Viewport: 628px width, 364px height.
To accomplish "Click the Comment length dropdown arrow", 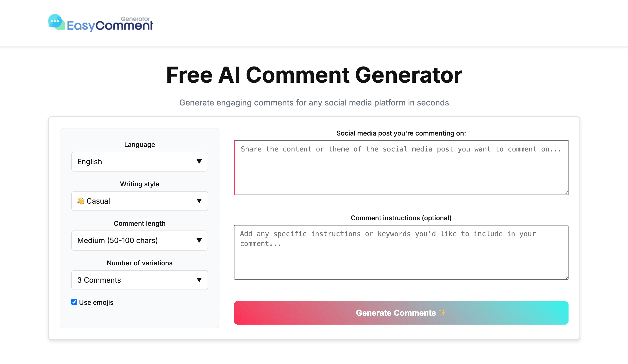I will (199, 240).
